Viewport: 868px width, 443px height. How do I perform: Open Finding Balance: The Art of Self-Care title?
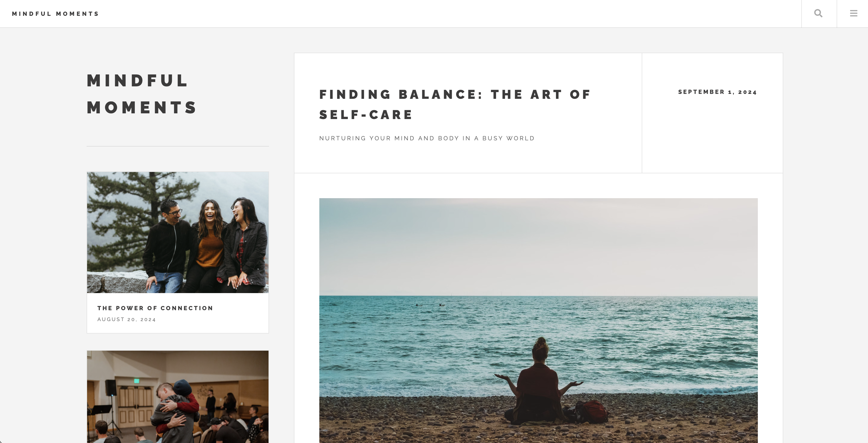tap(455, 105)
